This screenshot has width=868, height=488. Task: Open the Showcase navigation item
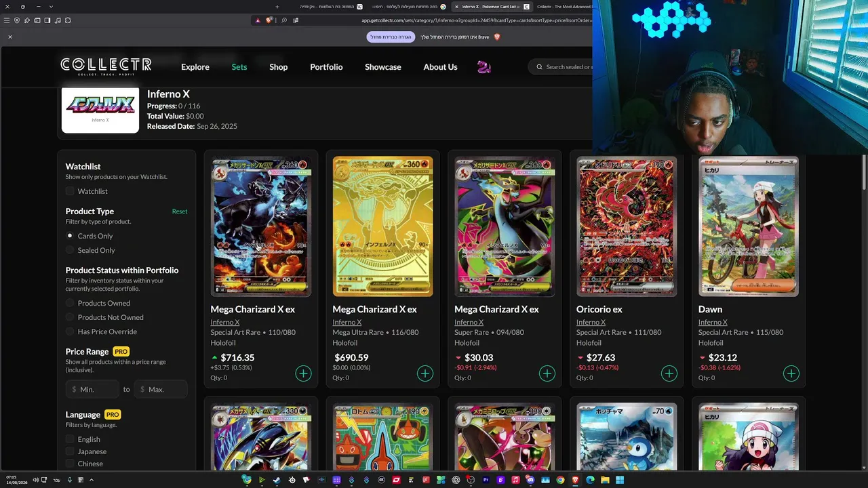pyautogui.click(x=383, y=67)
